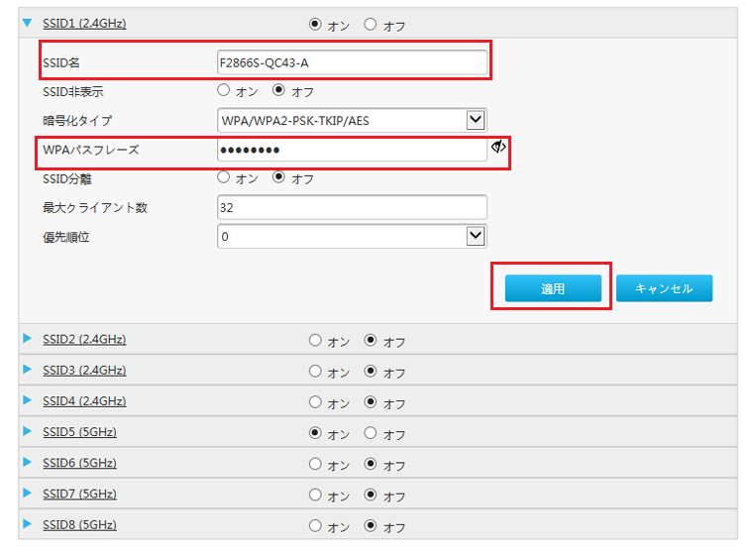The width and height of the screenshot is (756, 552).
Task: Turn SSID1 off with the オフ radio
Action: 371,24
